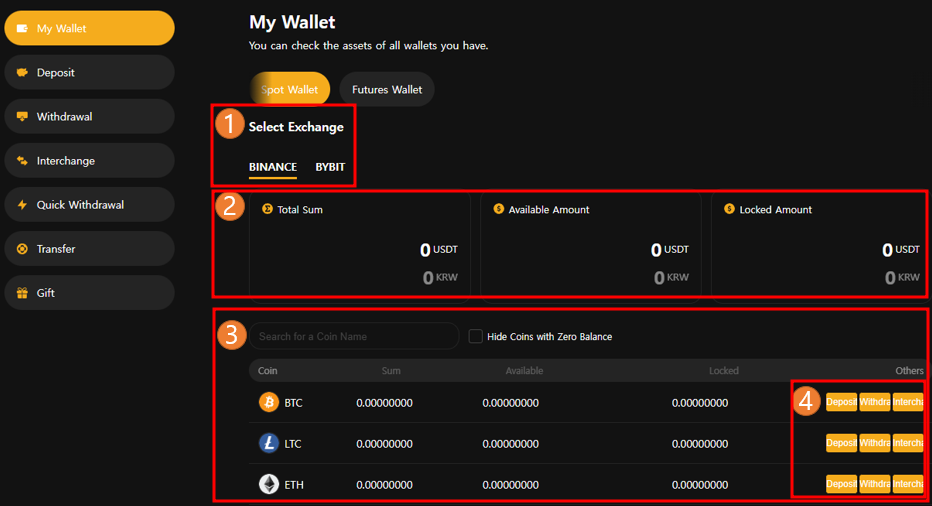The image size is (932, 506).
Task: Click the ETH coin name text
Action: pos(294,485)
